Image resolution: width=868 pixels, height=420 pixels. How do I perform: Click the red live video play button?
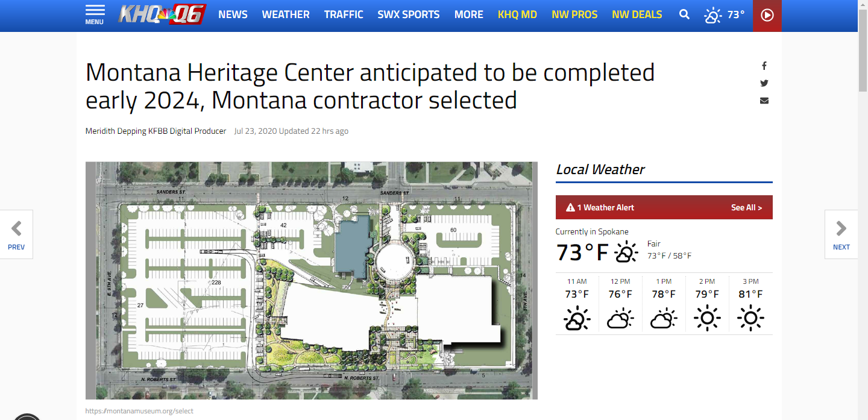click(x=767, y=16)
